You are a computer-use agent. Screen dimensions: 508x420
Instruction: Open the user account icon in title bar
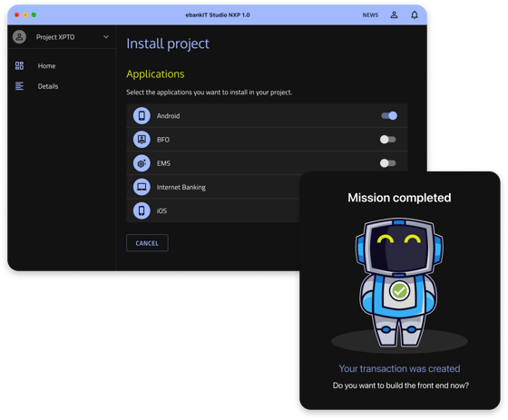pyautogui.click(x=394, y=15)
